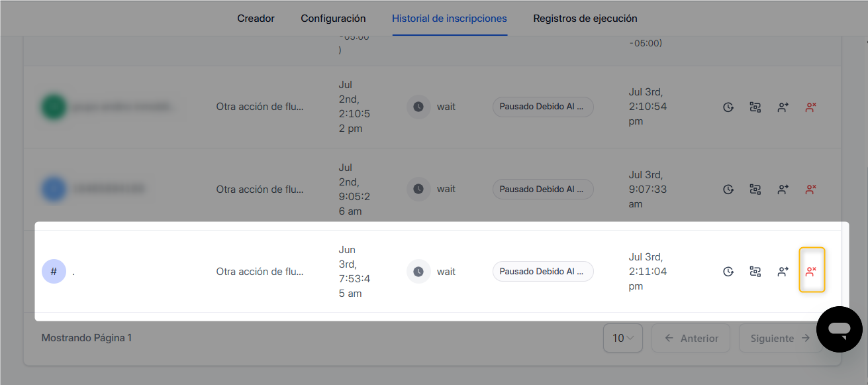The height and width of the screenshot is (385, 868).
Task: Click the # contact avatar
Action: pyautogui.click(x=54, y=271)
